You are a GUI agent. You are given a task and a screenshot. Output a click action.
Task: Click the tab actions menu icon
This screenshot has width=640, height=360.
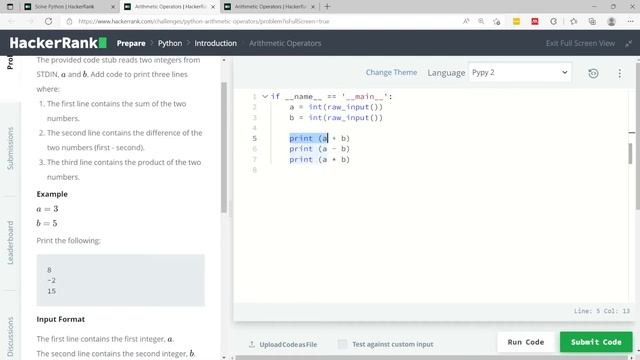coord(10,7)
